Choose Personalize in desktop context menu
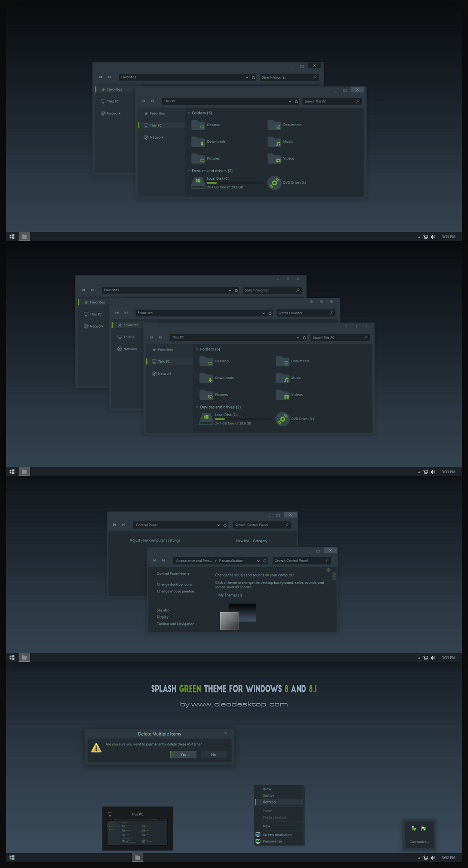Screen dimensions: 468x868 pyautogui.click(x=279, y=841)
